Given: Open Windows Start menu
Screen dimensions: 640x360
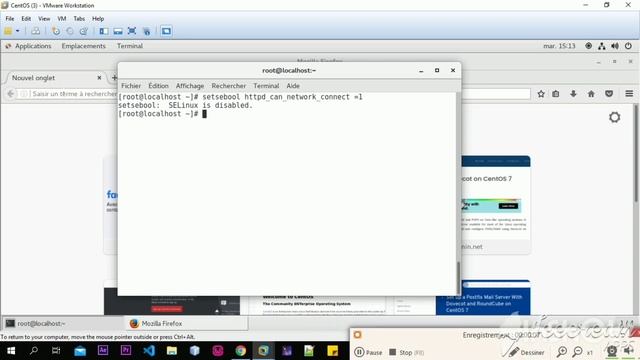Looking at the screenshot, I should coord(11,351).
